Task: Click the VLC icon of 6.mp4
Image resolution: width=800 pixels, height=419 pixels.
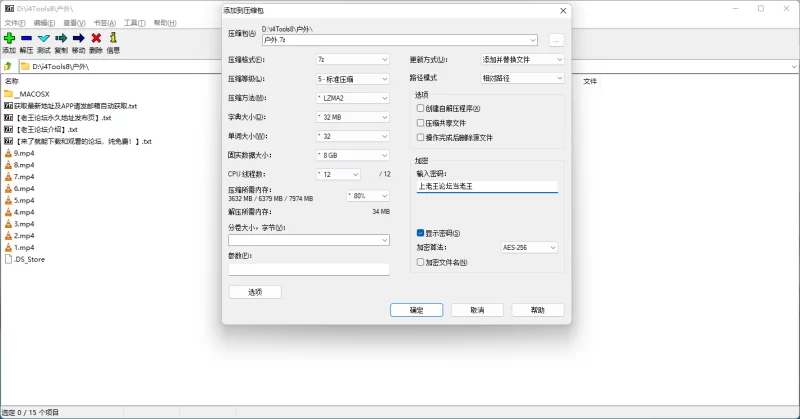Action: (x=8, y=188)
